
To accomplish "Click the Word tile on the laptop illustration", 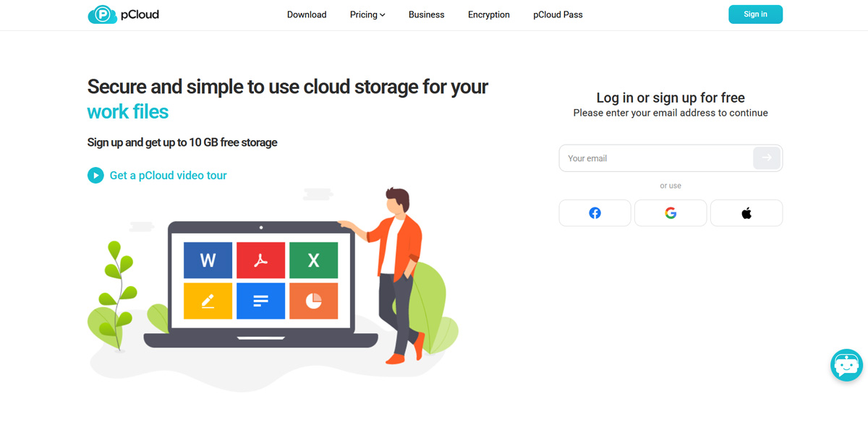I will [x=208, y=260].
